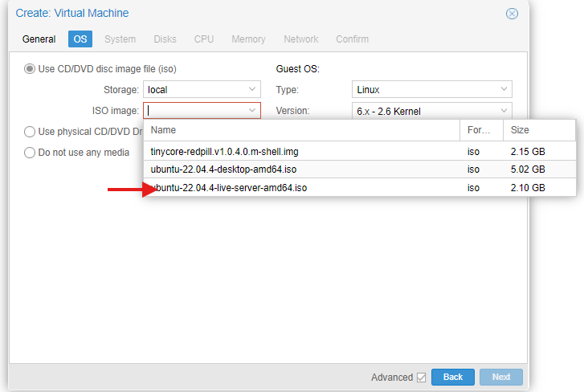This screenshot has width=584, height=392.
Task: Toggle the Advanced checkbox
Action: point(421,378)
